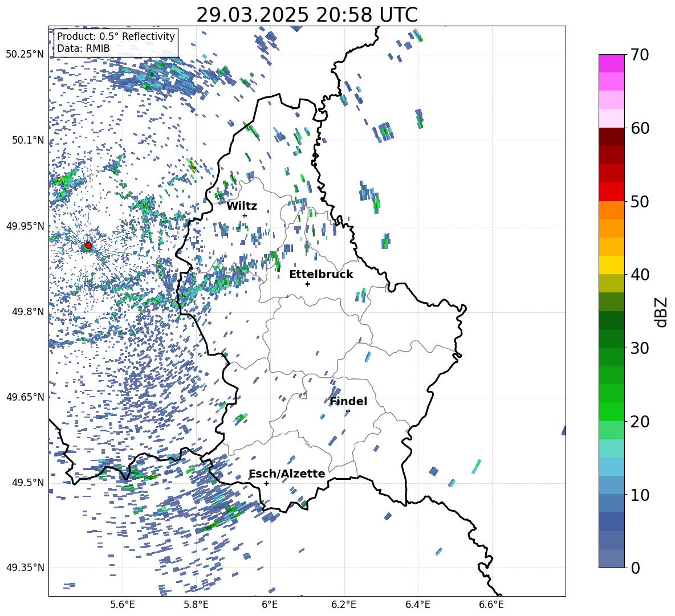Click the 49.5°N latitude label

[28, 483]
